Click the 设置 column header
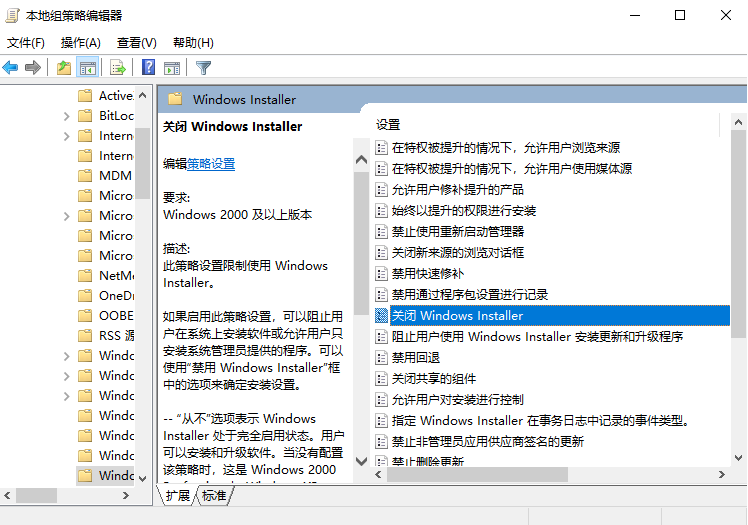Viewport: 748px width, 525px height. pyautogui.click(x=388, y=125)
